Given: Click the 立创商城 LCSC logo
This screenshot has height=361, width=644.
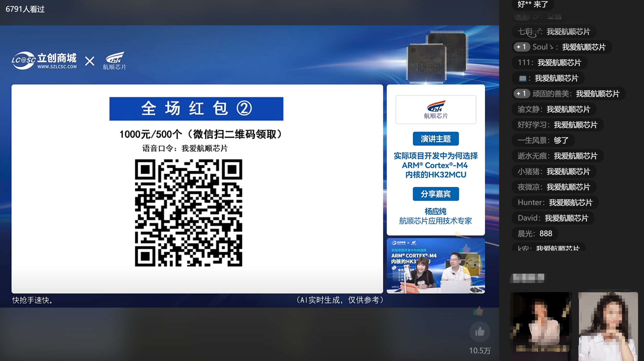Looking at the screenshot, I should point(44,61).
